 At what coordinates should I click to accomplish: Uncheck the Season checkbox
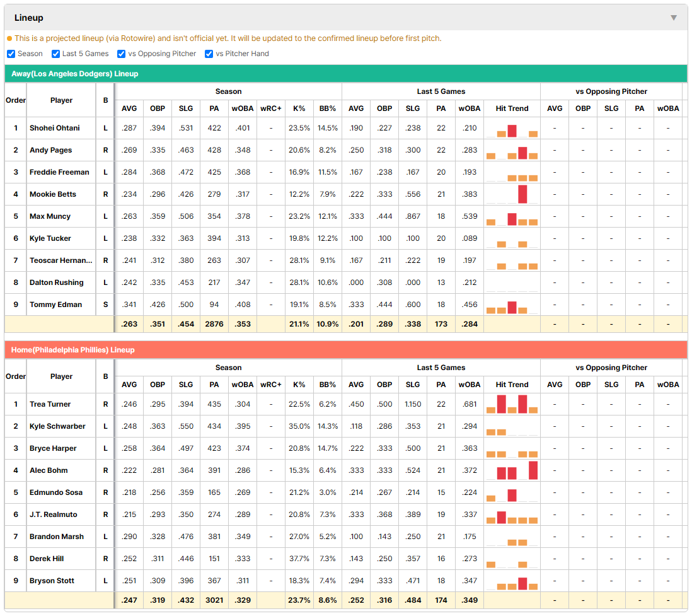pos(11,54)
